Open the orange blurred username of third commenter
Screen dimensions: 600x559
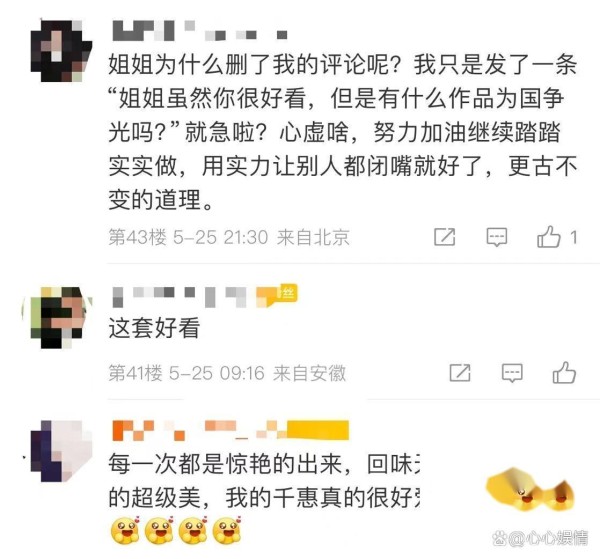(x=199, y=430)
